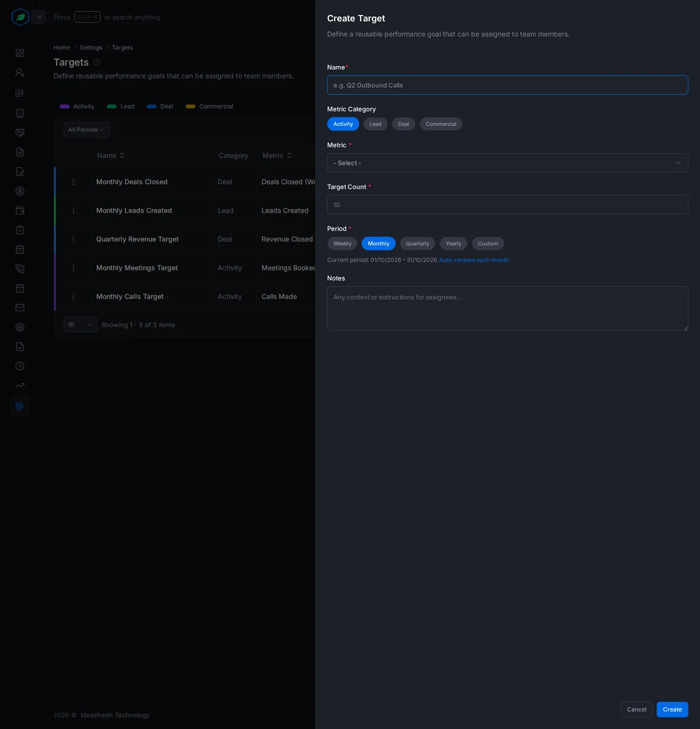Image resolution: width=700 pixels, height=729 pixels.
Task: Open the phone calls icon in sidebar
Action: [x=20, y=269]
